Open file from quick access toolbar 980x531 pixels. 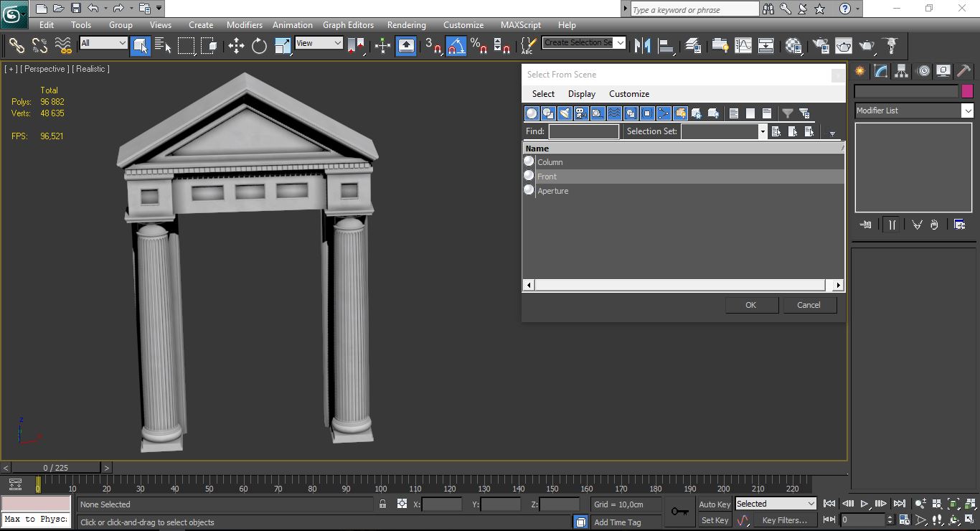[x=58, y=9]
